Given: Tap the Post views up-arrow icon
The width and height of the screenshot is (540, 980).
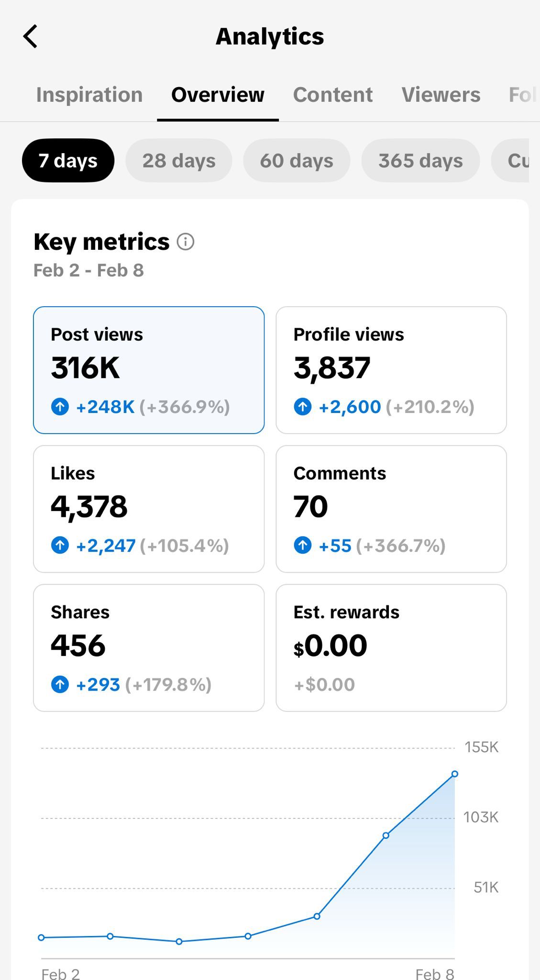Looking at the screenshot, I should tap(60, 407).
